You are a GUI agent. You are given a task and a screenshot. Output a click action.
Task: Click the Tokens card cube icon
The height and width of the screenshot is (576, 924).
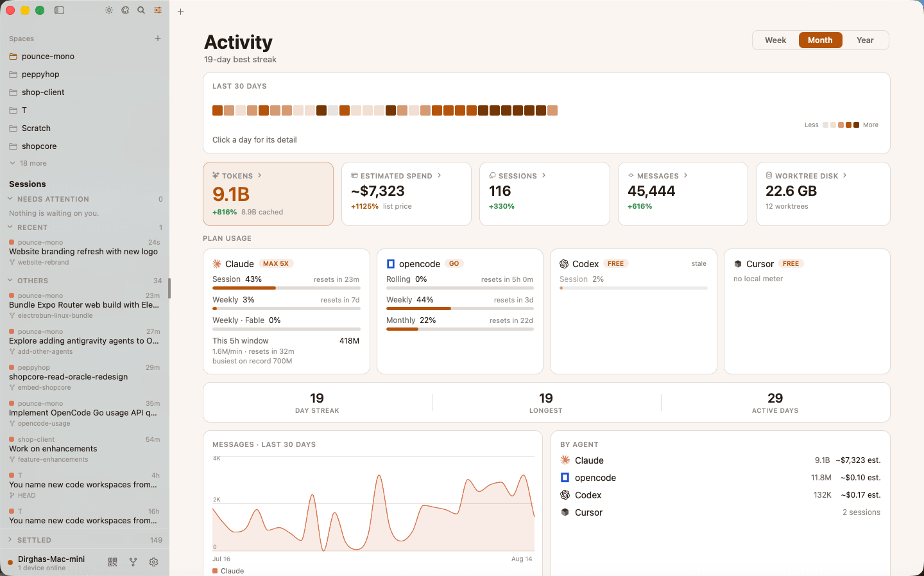(216, 175)
